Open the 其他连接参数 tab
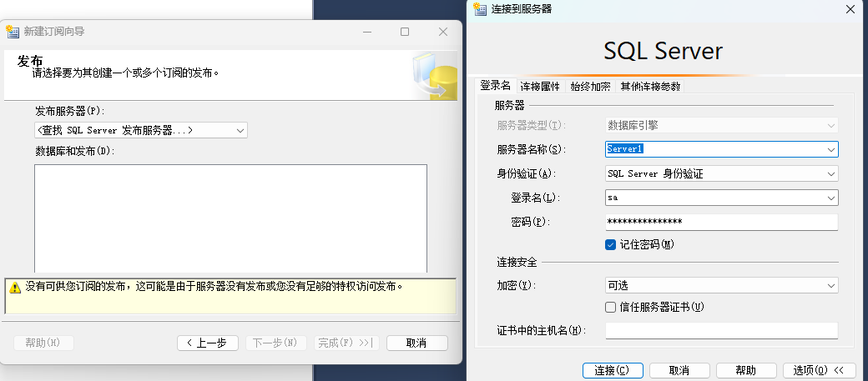868x381 pixels. [x=650, y=86]
